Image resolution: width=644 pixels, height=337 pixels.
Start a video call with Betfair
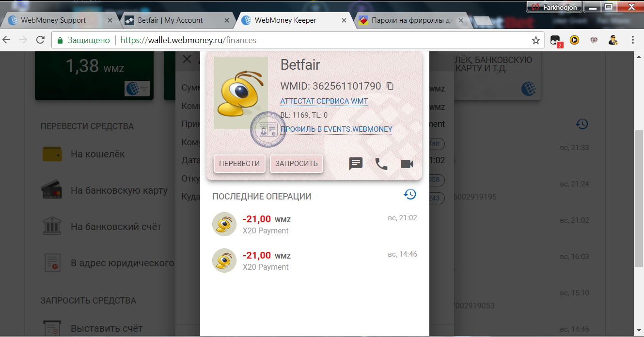pos(407,164)
